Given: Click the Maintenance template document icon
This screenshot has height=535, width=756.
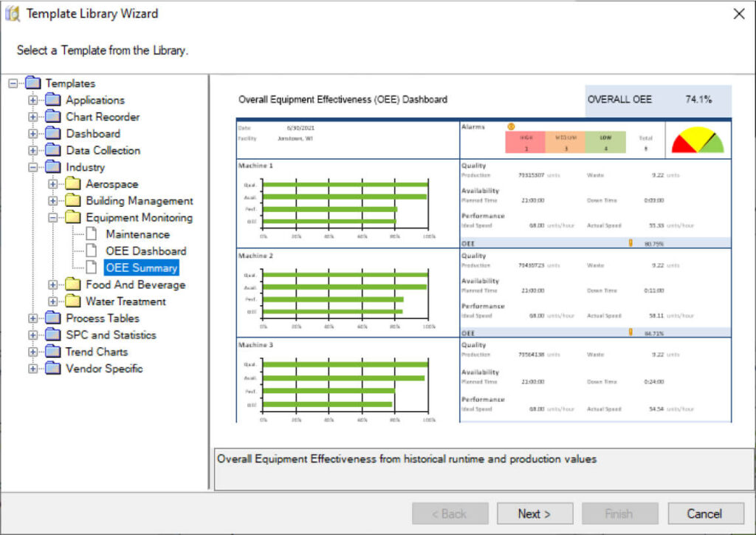Looking at the screenshot, I should click(x=93, y=234).
